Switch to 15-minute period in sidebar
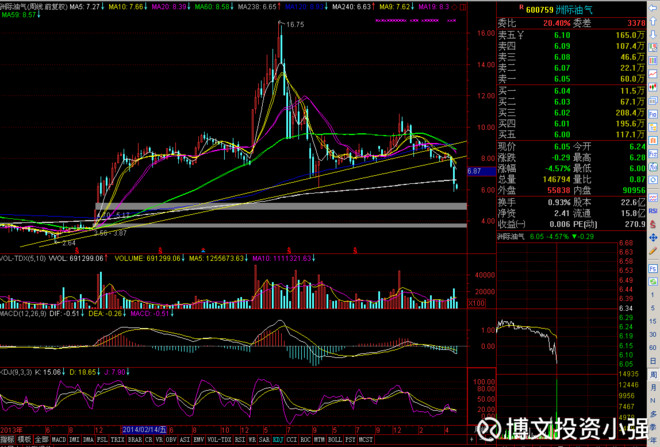 click(653, 321)
